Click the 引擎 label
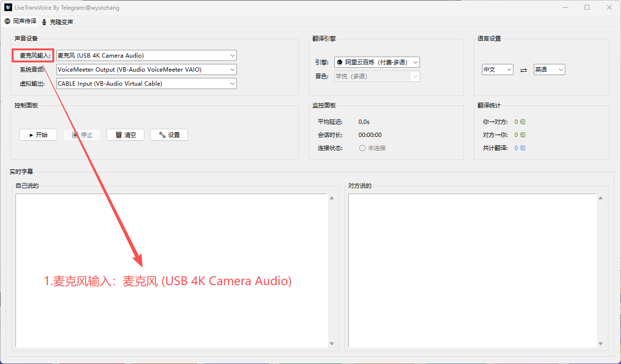621x364 pixels. pyautogui.click(x=322, y=62)
